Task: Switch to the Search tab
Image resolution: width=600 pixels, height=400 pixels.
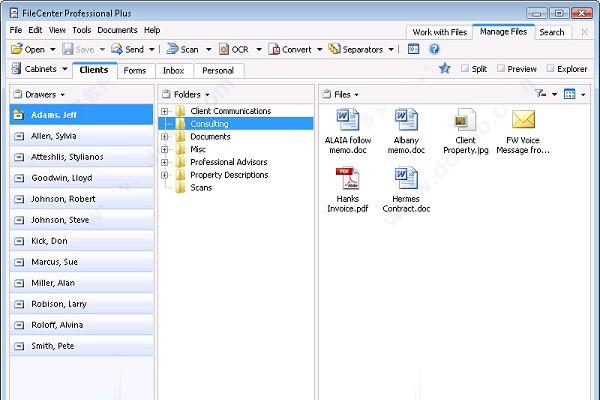Action: click(552, 32)
